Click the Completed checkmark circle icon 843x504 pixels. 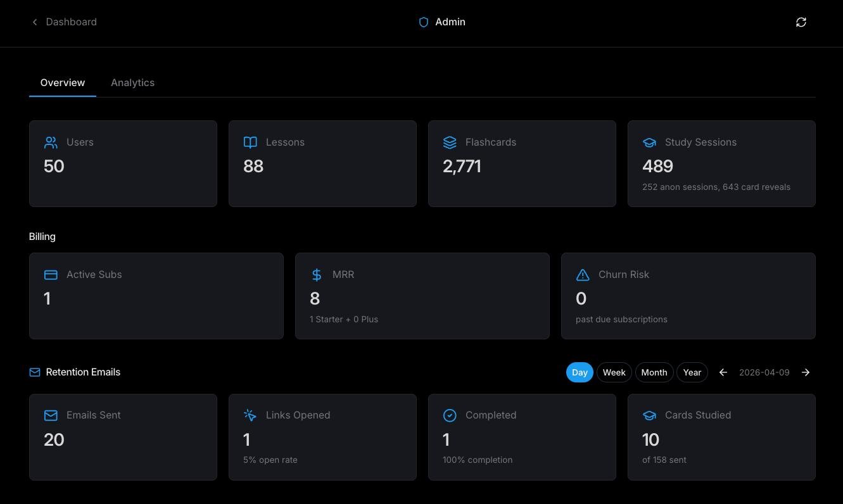[450, 415]
